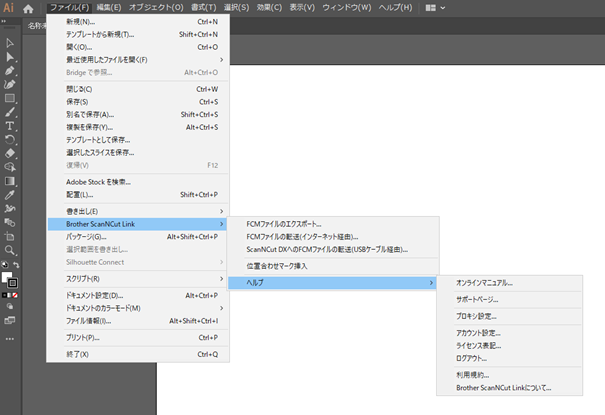Select the Paintbrush tool
605x415 pixels.
pos(10,112)
